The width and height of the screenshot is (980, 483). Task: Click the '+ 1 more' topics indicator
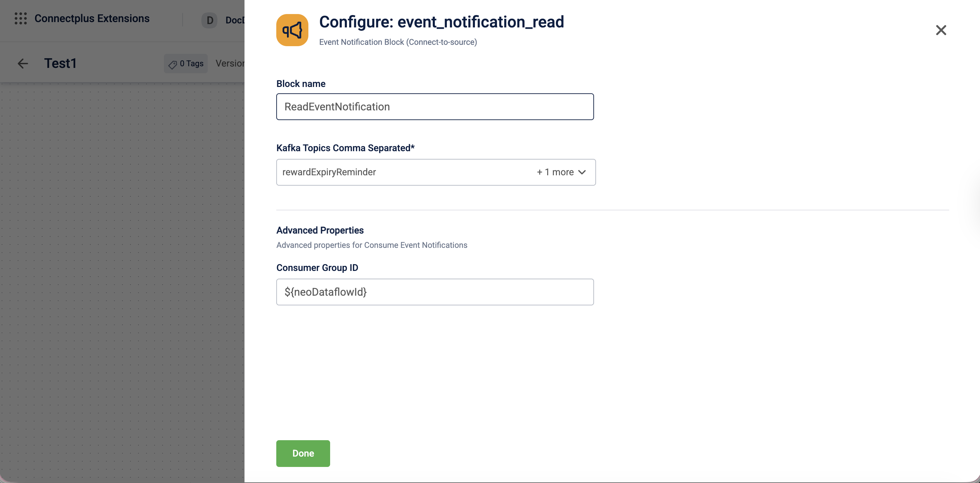[555, 172]
